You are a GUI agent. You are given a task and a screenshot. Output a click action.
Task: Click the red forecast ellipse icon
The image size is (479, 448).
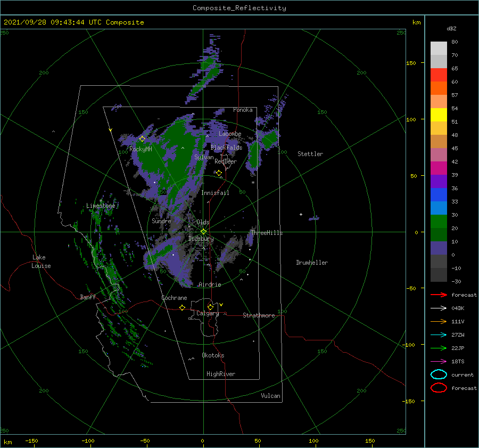[439, 388]
